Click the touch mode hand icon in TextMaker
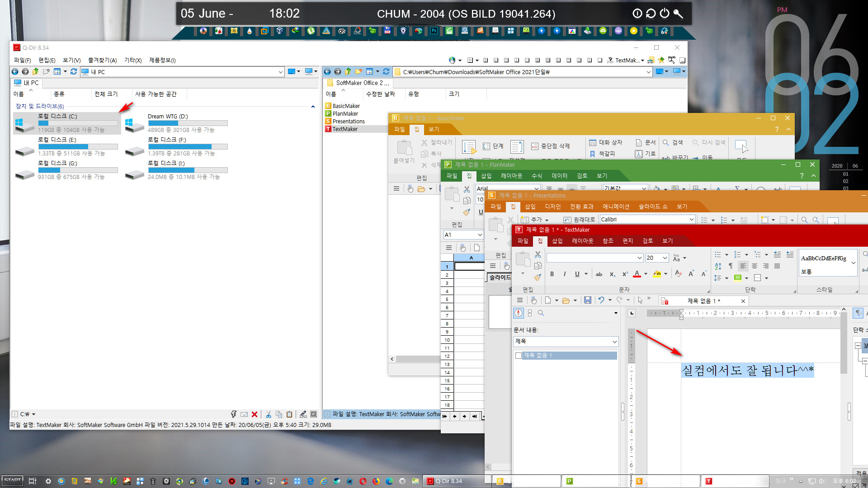The height and width of the screenshot is (488, 868). [x=534, y=300]
